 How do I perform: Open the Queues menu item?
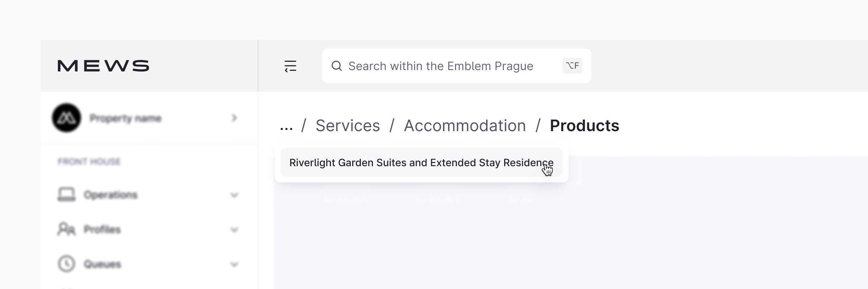tap(102, 264)
